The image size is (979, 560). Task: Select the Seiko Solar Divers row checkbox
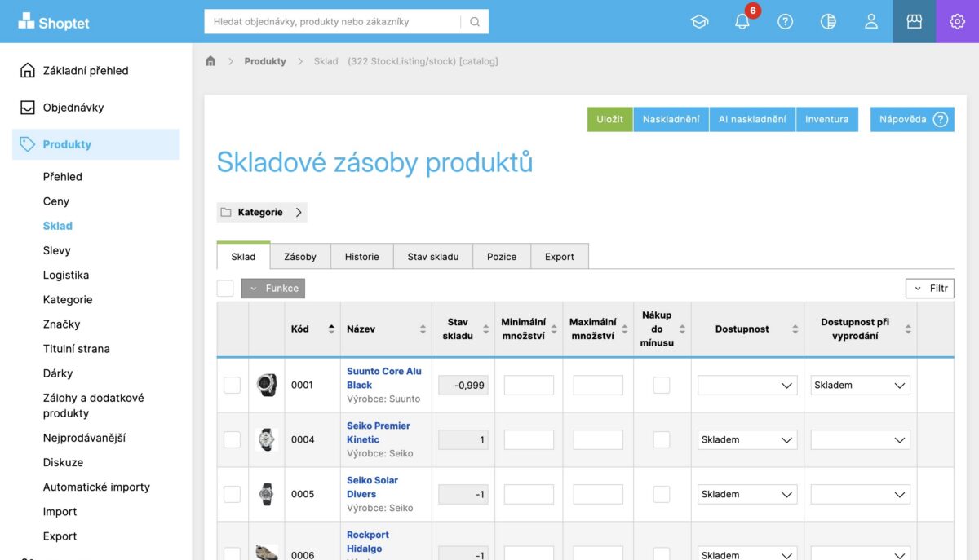tap(233, 494)
